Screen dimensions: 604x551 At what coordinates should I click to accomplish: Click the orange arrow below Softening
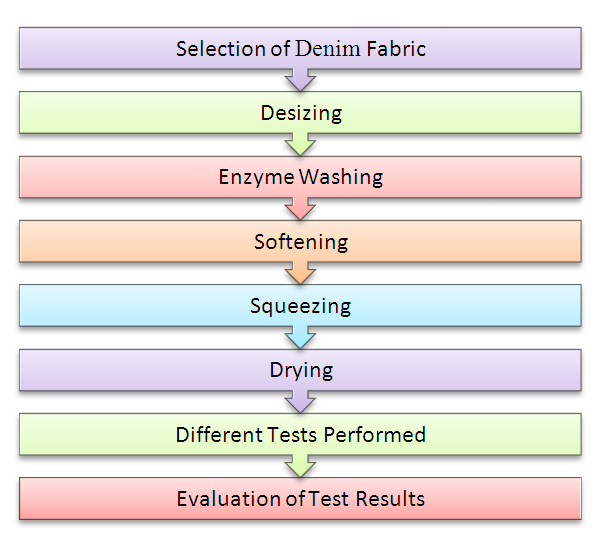[x=301, y=273]
